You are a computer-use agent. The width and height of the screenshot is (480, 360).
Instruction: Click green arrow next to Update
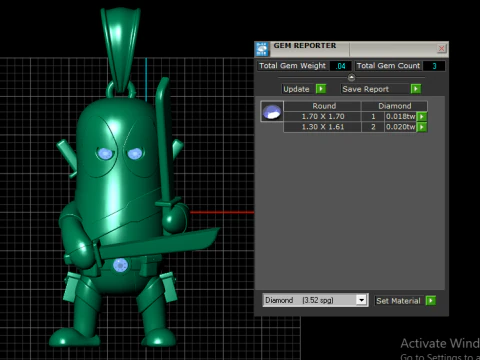(x=321, y=89)
